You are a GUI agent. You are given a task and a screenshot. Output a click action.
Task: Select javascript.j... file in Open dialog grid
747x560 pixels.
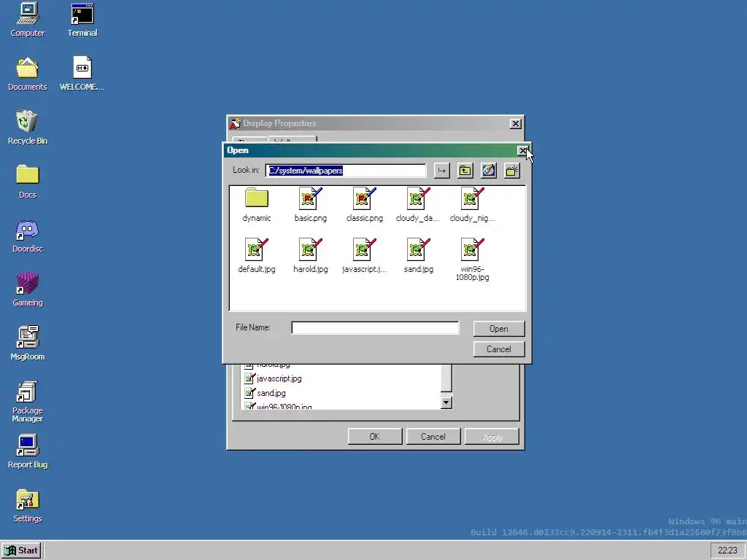[365, 256]
